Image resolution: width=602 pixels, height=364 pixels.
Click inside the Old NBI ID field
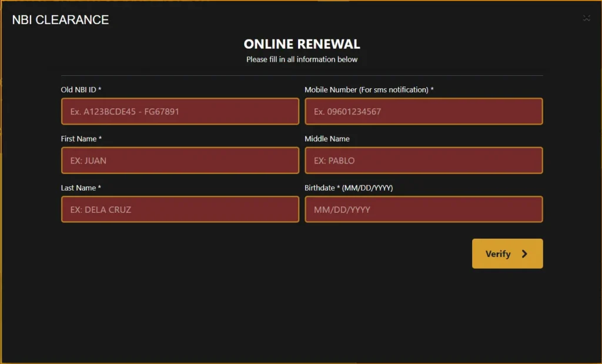click(x=179, y=111)
